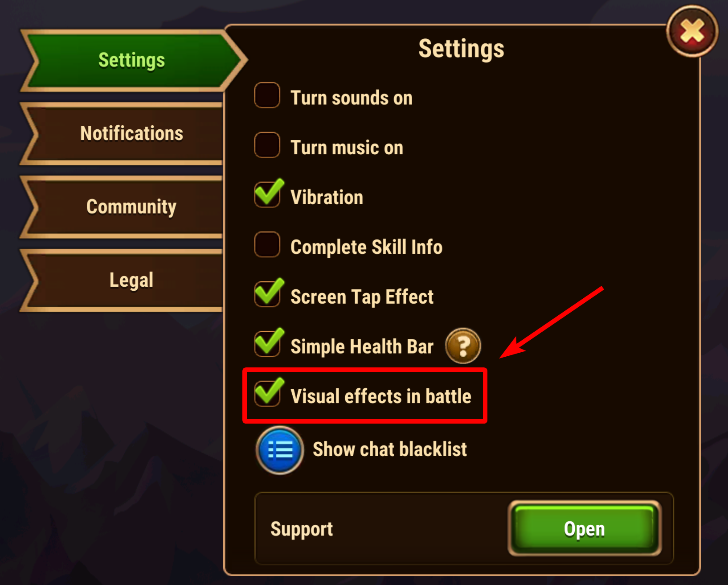Check the Complete Skill Info box
The height and width of the screenshot is (585, 728).
267,244
